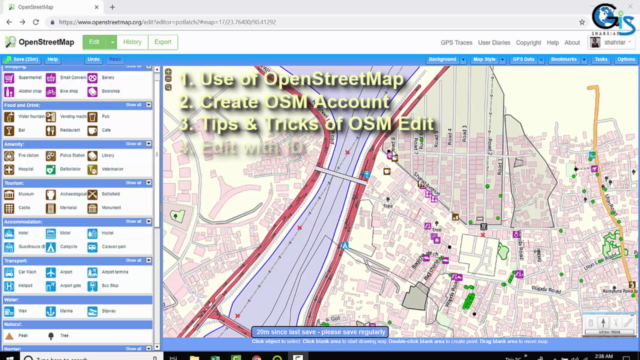
Task: Show all Transport presets
Action: point(133,260)
